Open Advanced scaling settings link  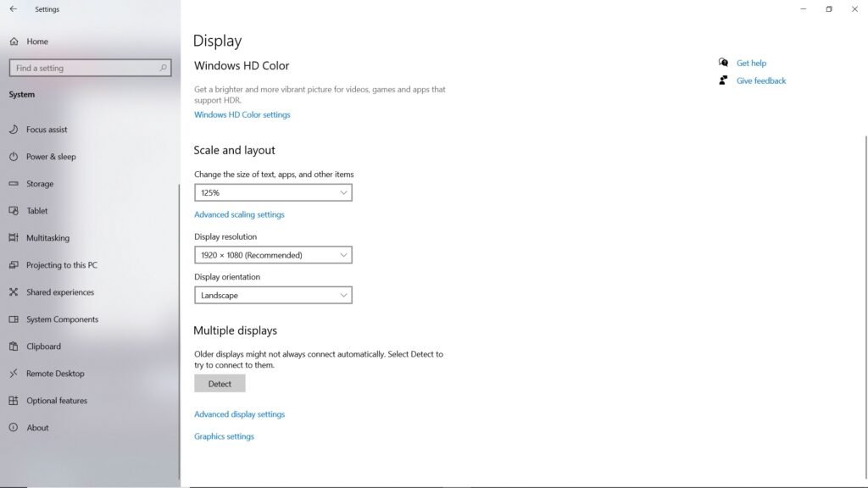[239, 215]
